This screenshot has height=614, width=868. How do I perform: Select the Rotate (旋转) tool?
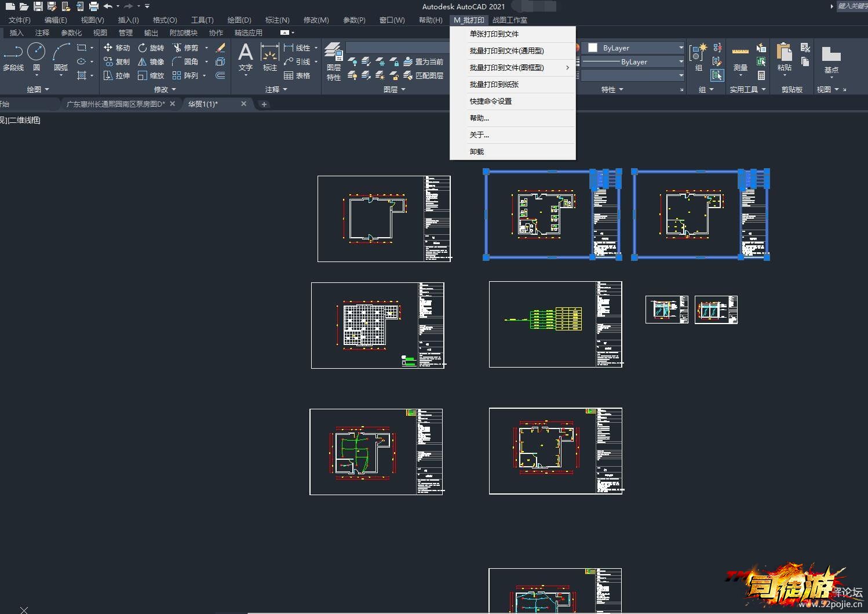(151, 48)
